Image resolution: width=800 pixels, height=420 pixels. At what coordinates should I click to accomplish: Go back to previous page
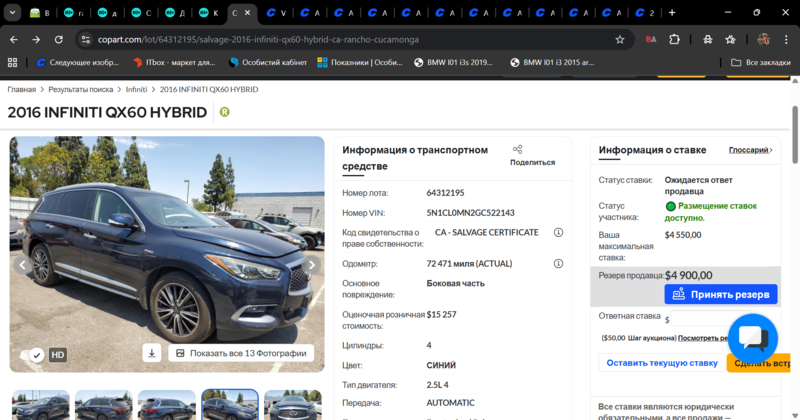[14, 39]
